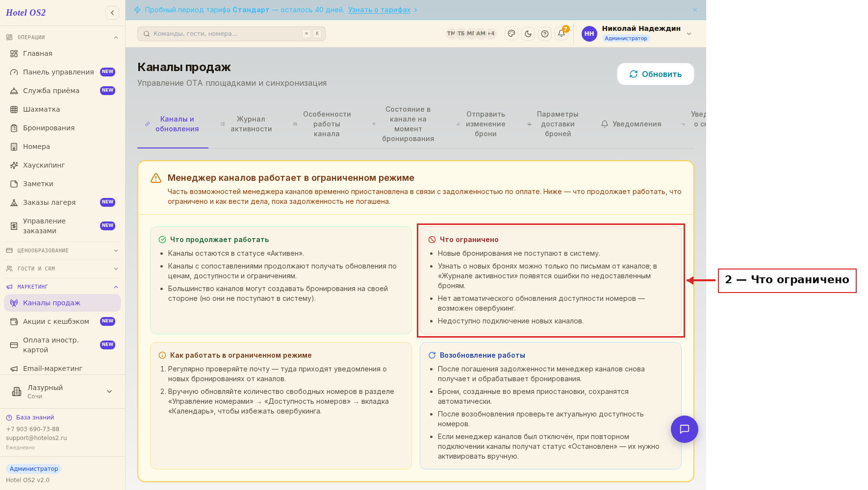Click the Главная sidebar icon
868x490 pixels.
tap(14, 53)
